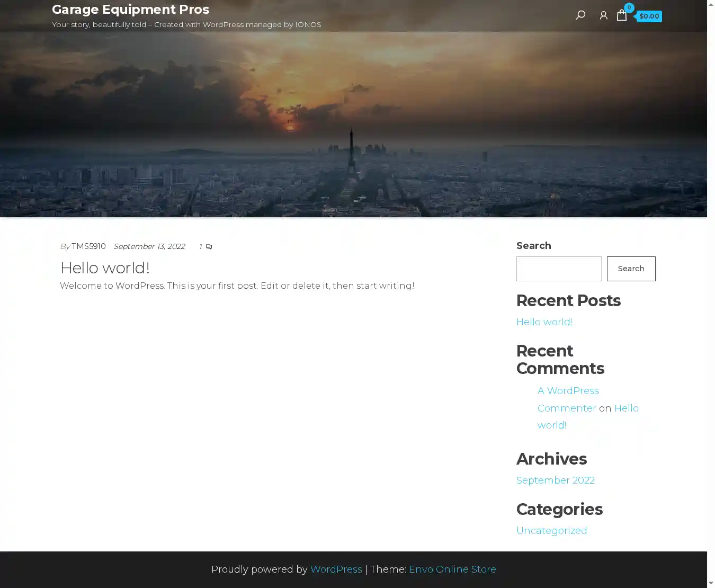
Task: Open Envo Online Store theme link
Action: coord(452,569)
